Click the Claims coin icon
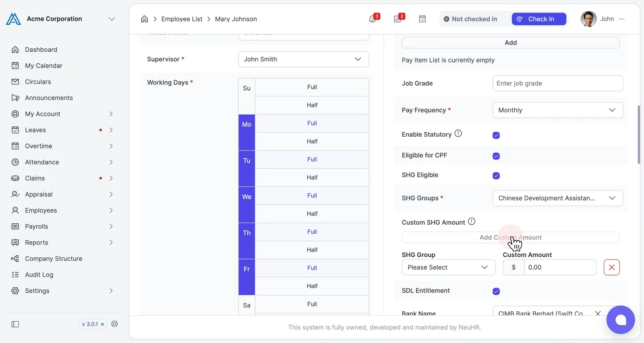Screen dimensions: 644x343 click(15, 178)
